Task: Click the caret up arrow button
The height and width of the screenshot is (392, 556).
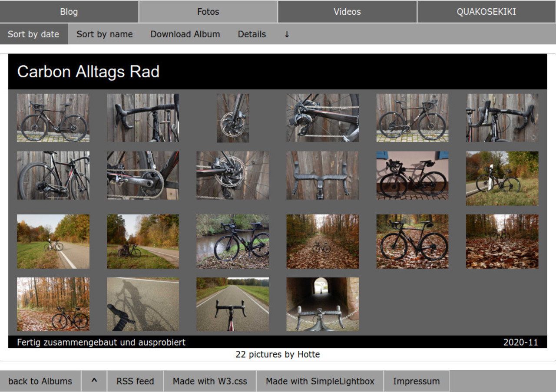Action: point(94,381)
